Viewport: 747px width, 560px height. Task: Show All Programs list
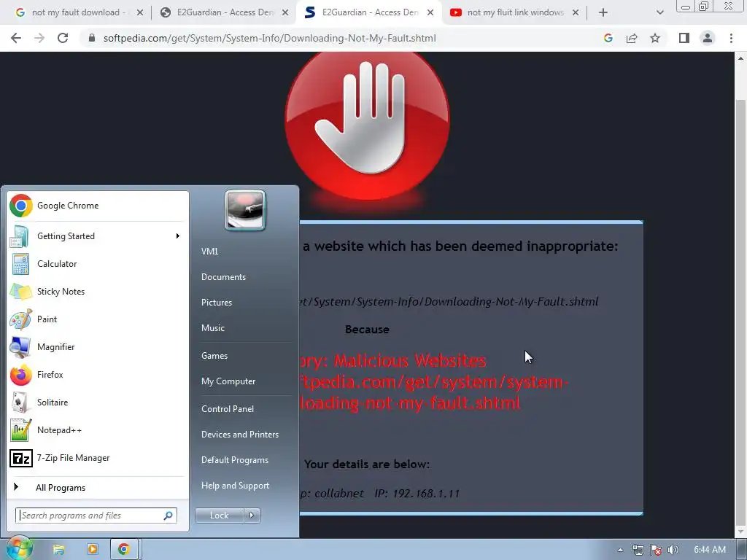pyautogui.click(x=98, y=488)
